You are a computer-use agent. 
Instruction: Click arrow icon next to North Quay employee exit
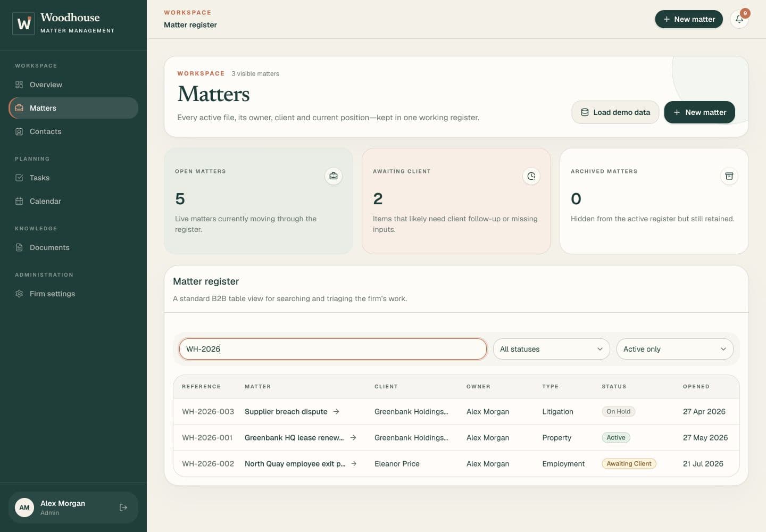(x=354, y=464)
